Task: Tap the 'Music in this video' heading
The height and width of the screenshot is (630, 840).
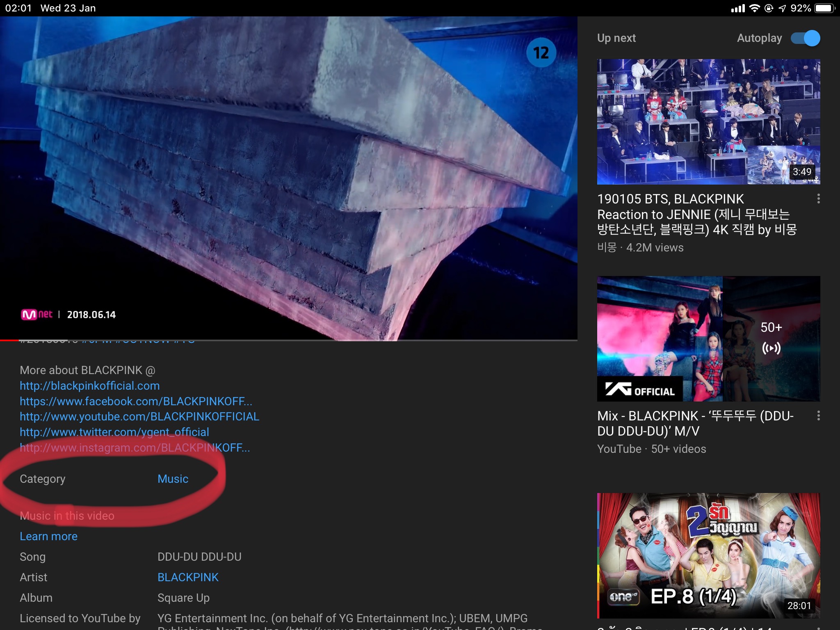Action: [x=67, y=516]
